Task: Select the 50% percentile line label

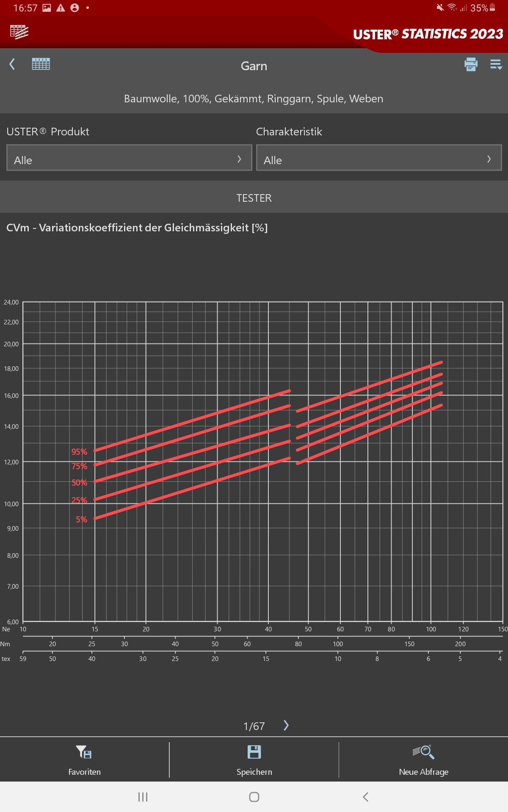Action: [79, 483]
